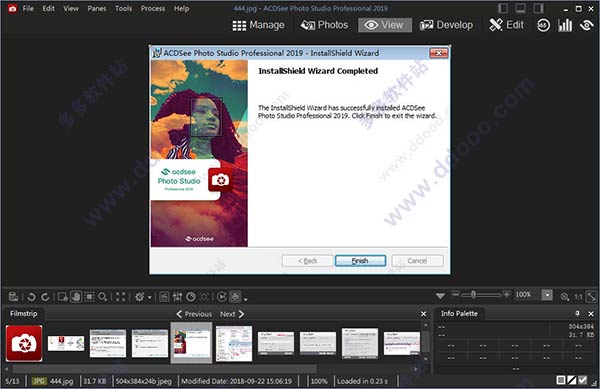Toggle the square icon in status bar

tap(561, 380)
